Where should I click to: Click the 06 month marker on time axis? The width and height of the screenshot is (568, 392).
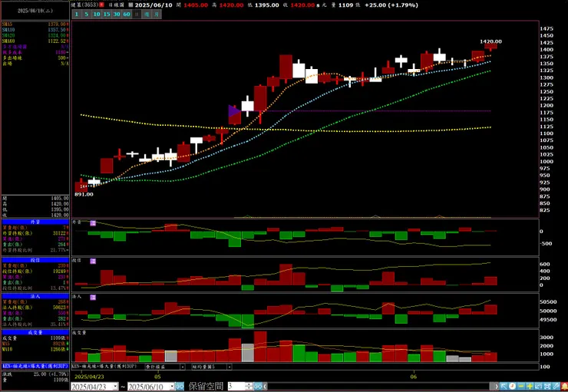(413, 377)
